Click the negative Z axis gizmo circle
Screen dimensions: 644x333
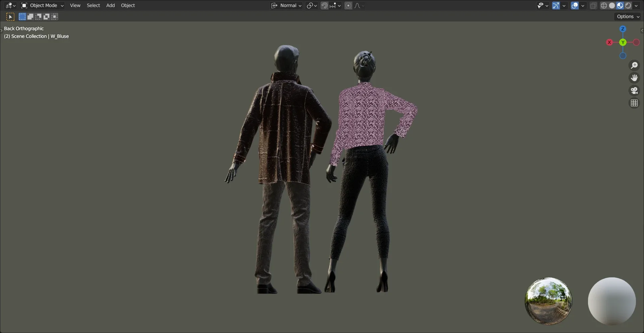tap(623, 56)
